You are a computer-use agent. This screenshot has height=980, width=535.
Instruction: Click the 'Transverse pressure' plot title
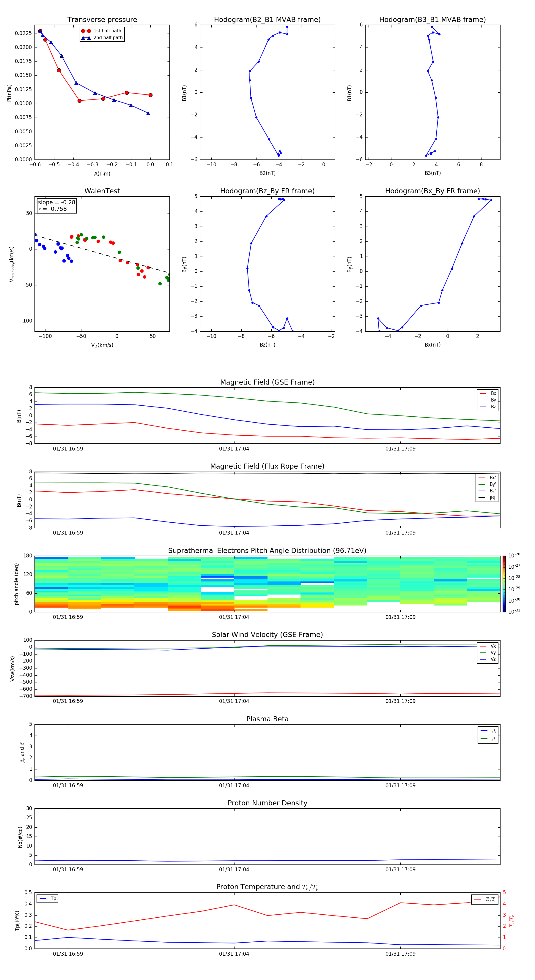[x=102, y=20]
